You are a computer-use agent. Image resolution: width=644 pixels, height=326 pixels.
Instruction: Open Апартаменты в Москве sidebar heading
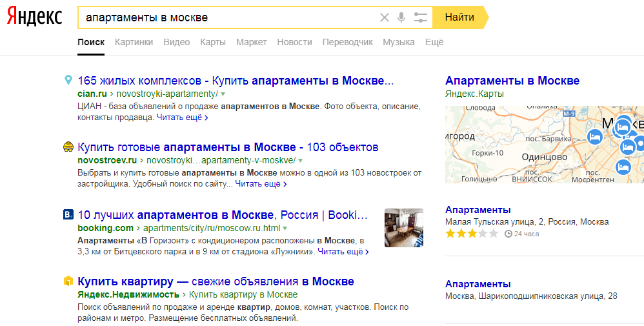tap(512, 81)
